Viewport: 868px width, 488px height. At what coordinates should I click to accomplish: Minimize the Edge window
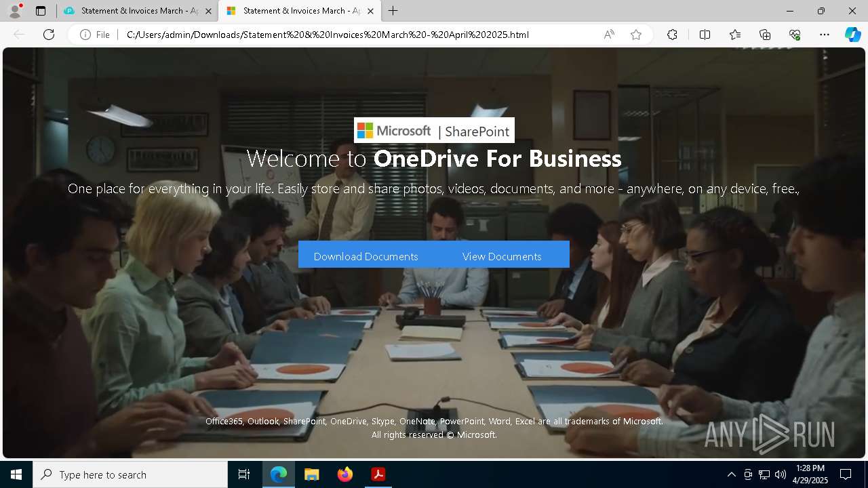pyautogui.click(x=790, y=11)
